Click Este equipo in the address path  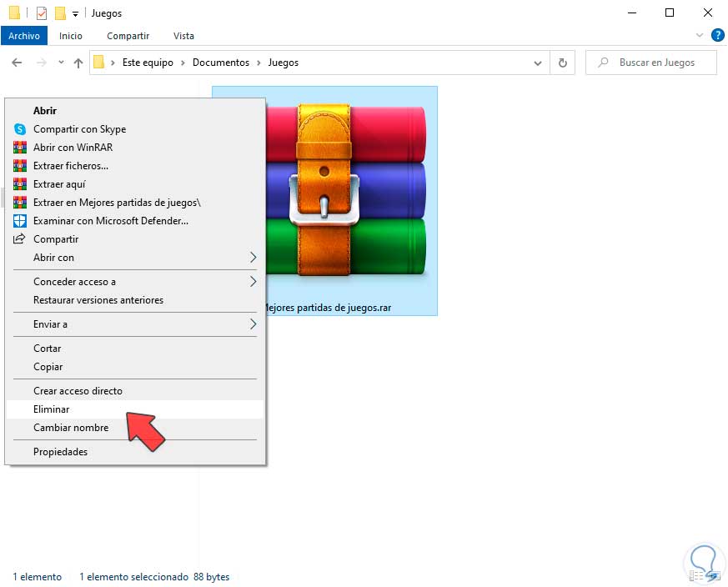pyautogui.click(x=148, y=63)
